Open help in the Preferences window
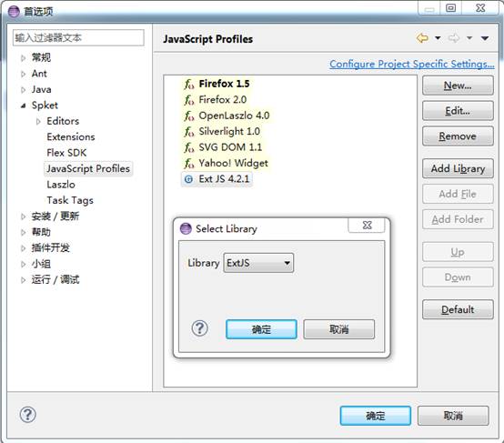Image resolution: width=504 pixels, height=443 pixels. pyautogui.click(x=27, y=415)
